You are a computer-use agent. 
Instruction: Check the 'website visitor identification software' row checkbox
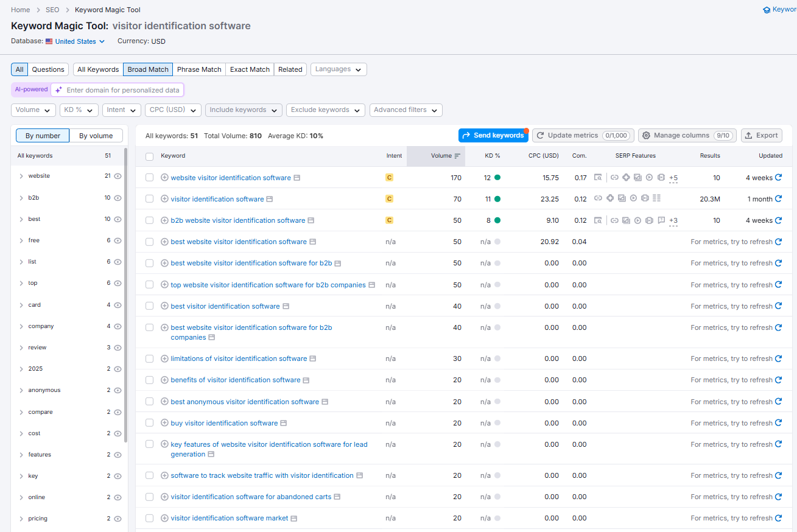click(x=149, y=178)
